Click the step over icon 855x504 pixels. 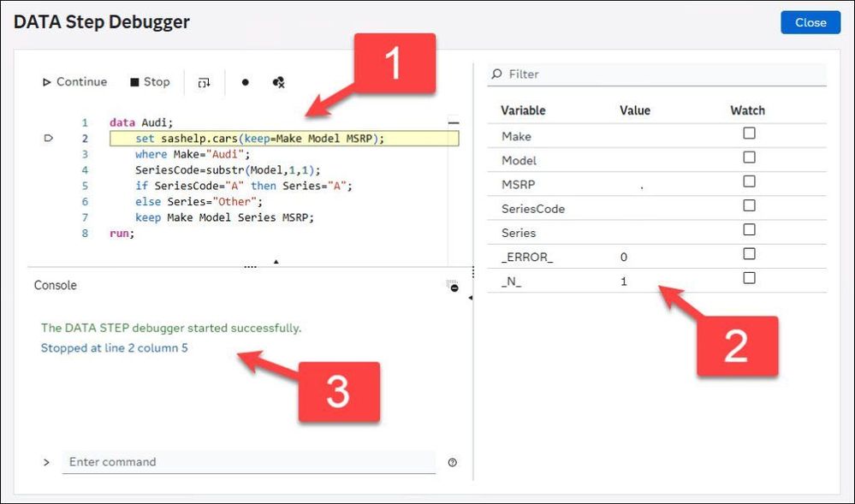[x=204, y=83]
